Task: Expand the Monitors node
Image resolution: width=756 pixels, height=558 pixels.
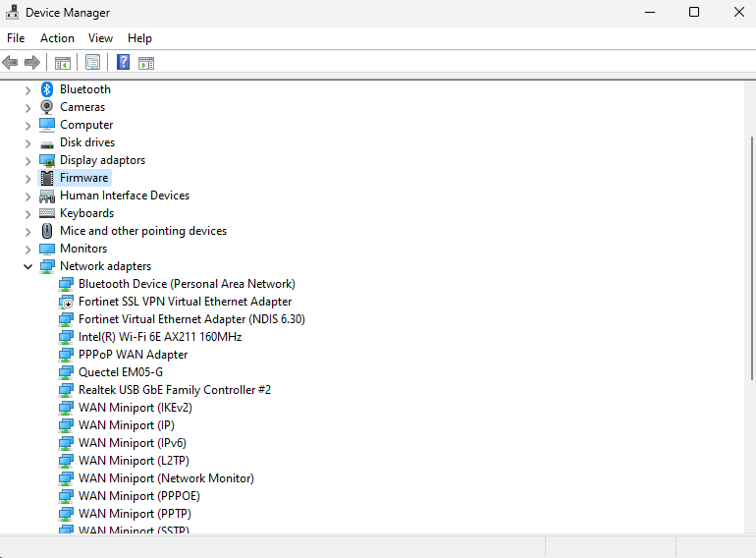Action: pos(27,250)
